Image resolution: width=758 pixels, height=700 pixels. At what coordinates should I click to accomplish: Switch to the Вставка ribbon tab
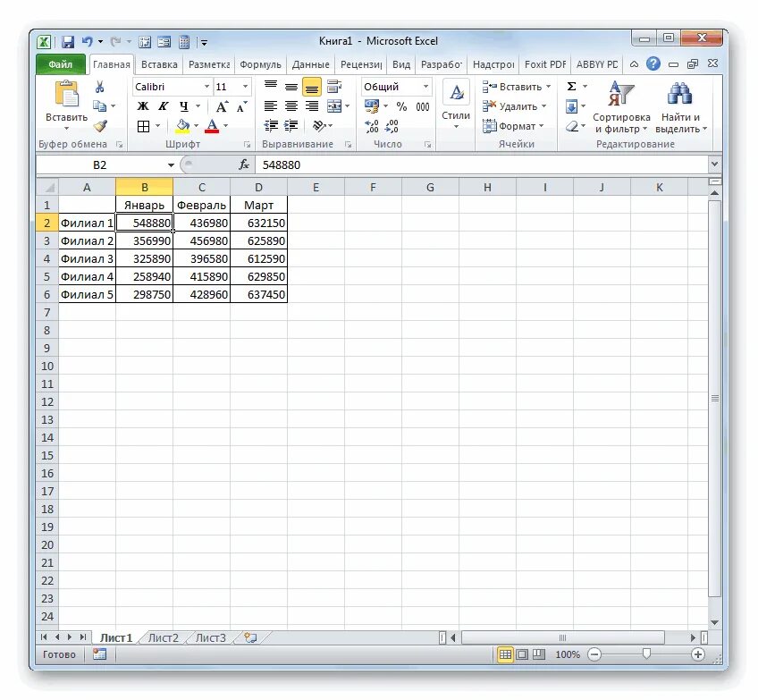click(159, 64)
